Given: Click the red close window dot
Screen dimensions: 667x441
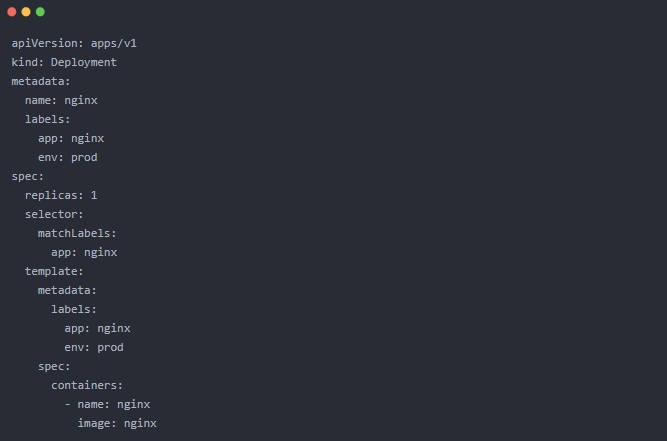Looking at the screenshot, I should tap(12, 12).
